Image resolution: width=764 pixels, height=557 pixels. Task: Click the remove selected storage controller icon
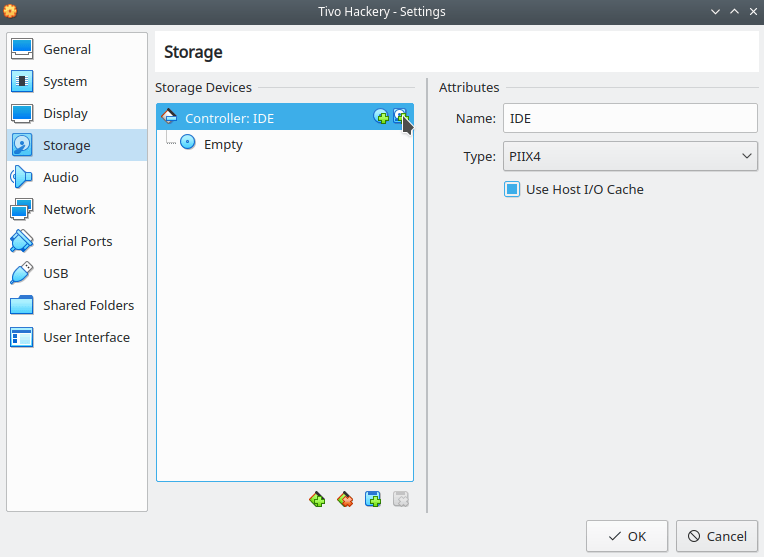(345, 499)
